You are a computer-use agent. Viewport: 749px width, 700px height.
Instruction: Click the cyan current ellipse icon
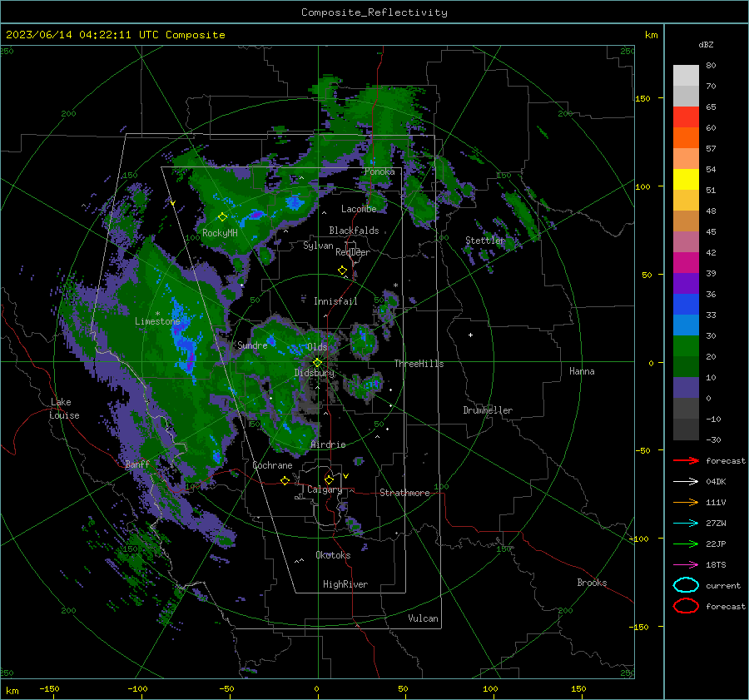click(686, 585)
